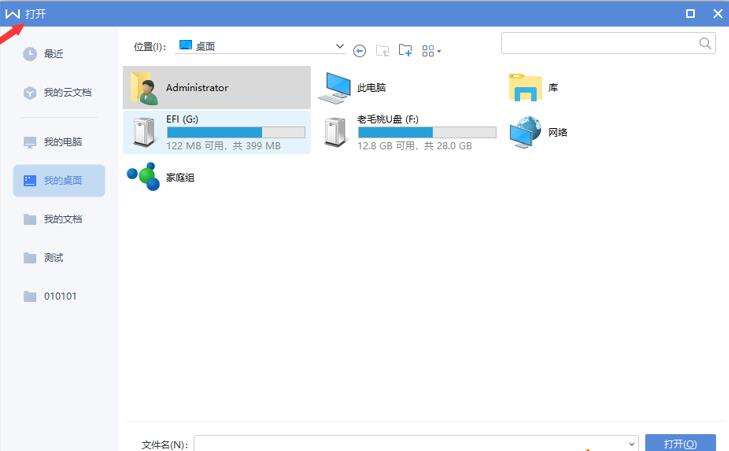Click the 网络 globe monitor icon
729x451 pixels.
point(525,133)
